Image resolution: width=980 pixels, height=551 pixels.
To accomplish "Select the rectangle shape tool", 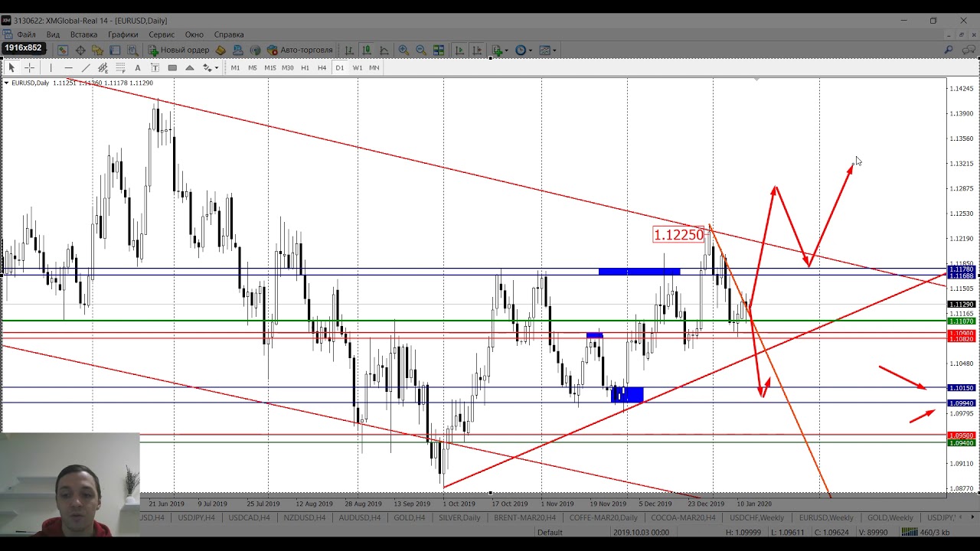I will (172, 67).
